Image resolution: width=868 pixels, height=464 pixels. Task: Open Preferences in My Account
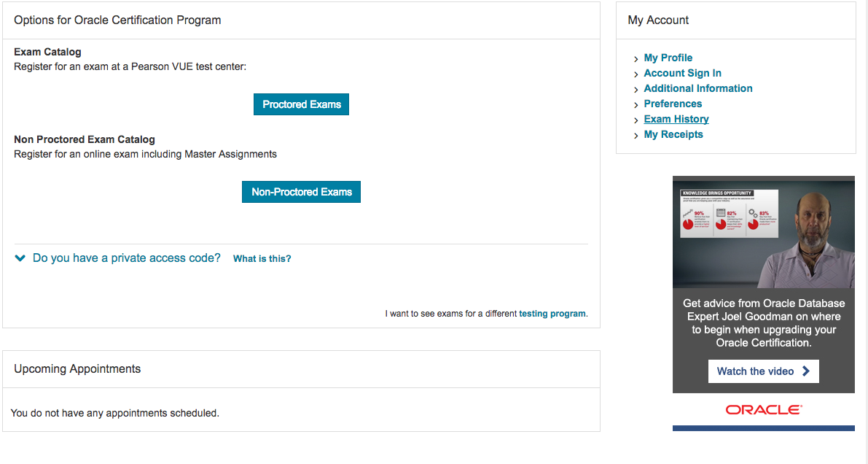[673, 104]
